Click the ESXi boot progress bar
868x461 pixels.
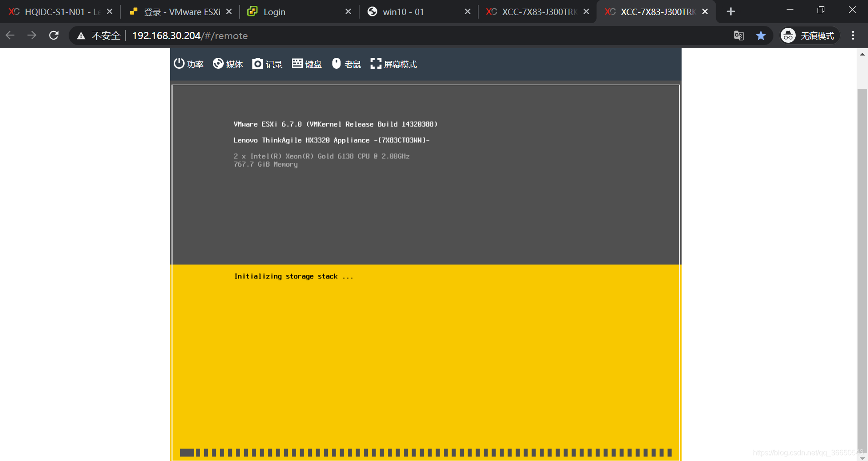tap(426, 452)
